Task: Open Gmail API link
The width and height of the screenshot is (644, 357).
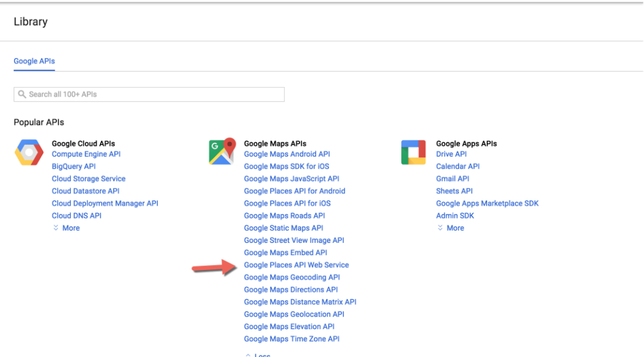Action: [x=453, y=179]
